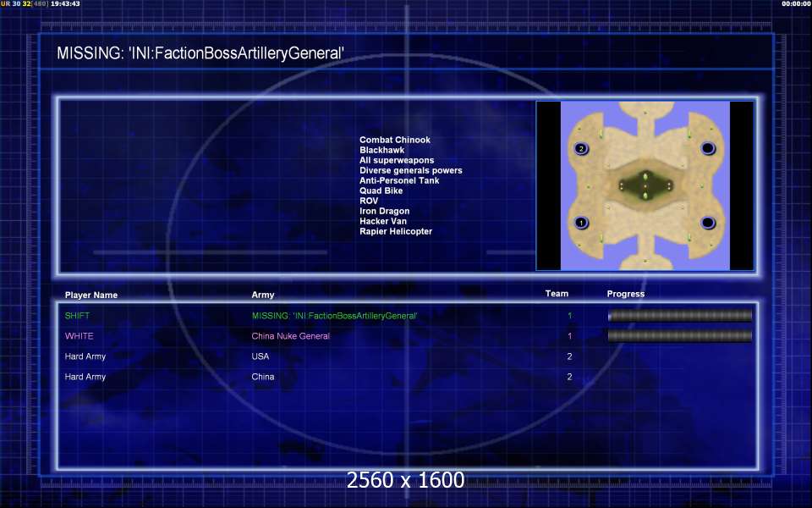This screenshot has width=812, height=508.
Task: Click 'Hard Army' in the USA row
Action: 85,356
